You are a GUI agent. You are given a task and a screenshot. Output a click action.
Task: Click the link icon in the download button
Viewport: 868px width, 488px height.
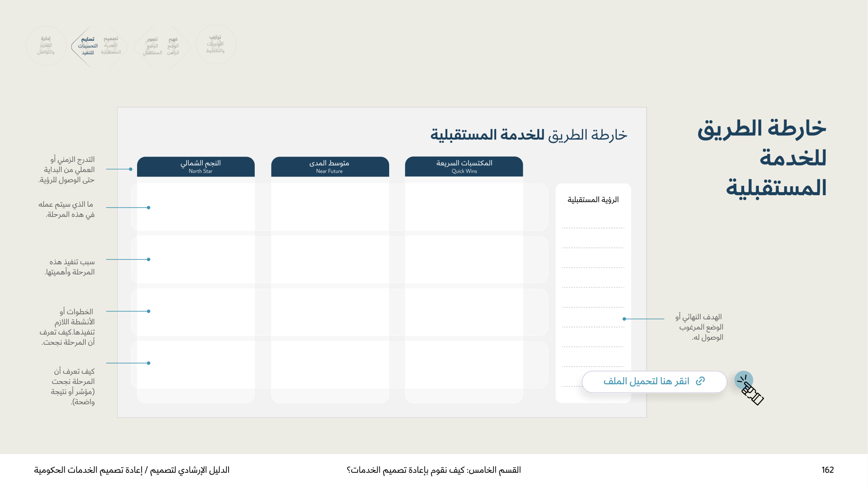coord(700,381)
